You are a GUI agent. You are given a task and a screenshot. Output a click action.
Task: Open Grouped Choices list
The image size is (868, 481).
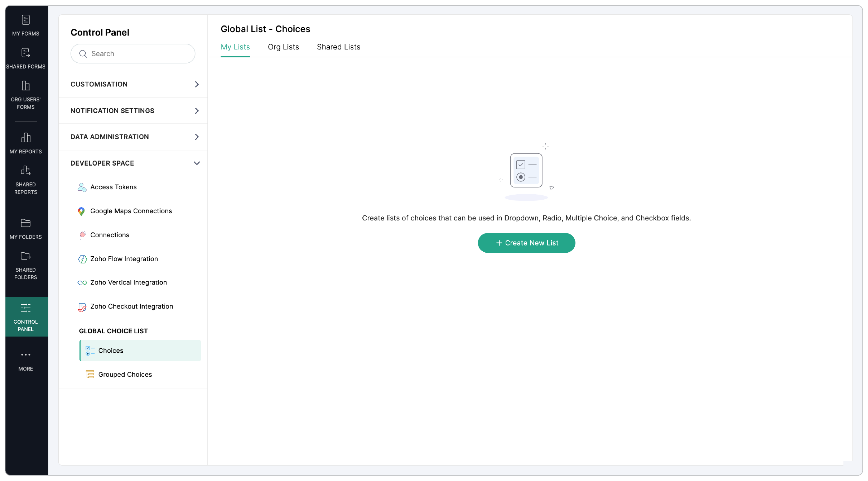coord(125,375)
